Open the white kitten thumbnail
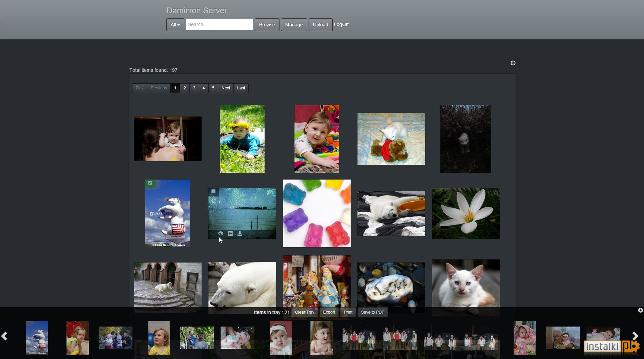This screenshot has width=644, height=359. [465, 288]
